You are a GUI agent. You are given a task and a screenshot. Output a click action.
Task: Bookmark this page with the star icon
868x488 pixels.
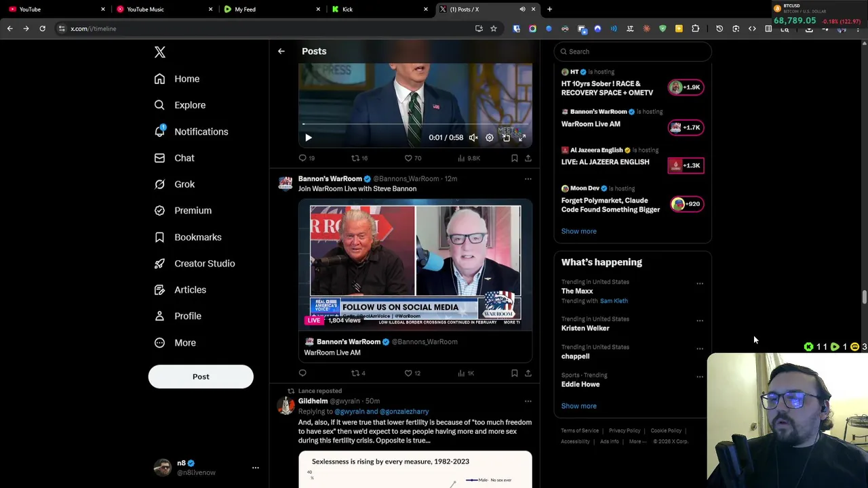point(494,28)
